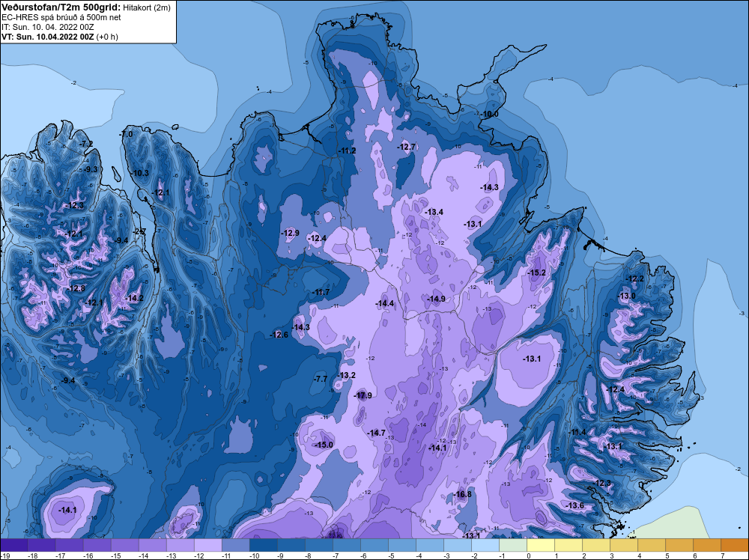Click the title 'Veðurstofan/T2m 500grid'

click(x=61, y=7)
